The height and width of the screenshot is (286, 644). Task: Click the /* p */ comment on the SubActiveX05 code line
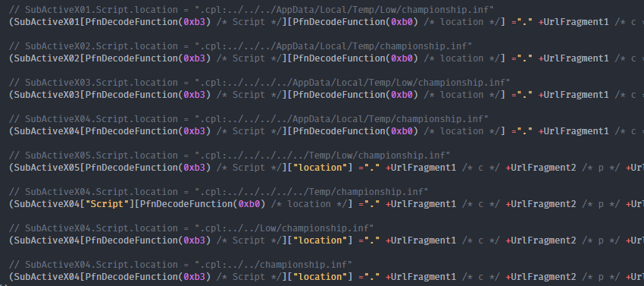pyautogui.click(x=601, y=168)
